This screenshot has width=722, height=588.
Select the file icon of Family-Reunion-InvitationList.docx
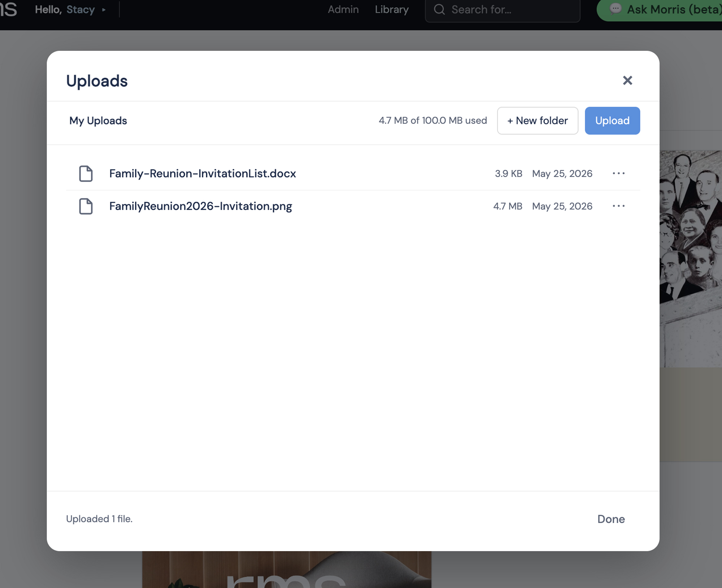(x=86, y=174)
